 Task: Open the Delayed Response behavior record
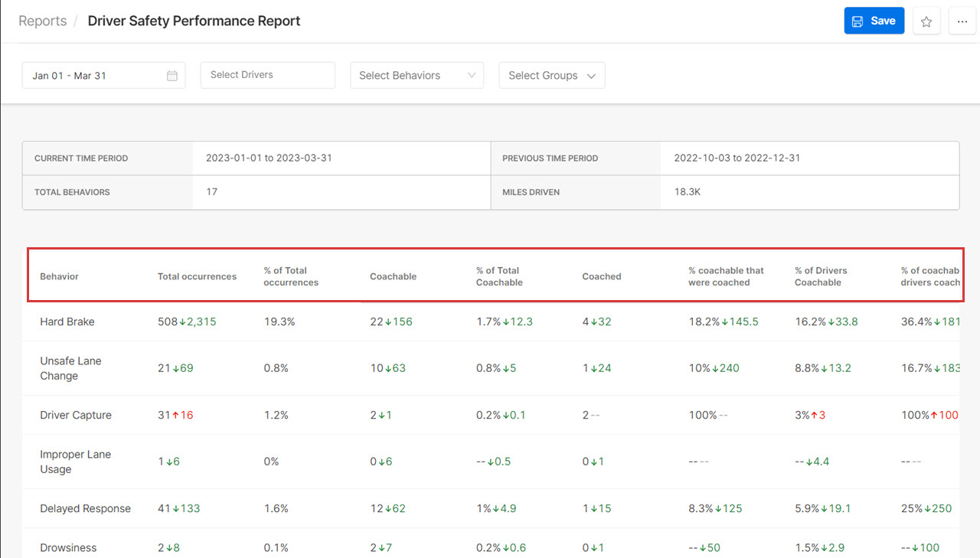click(x=85, y=507)
